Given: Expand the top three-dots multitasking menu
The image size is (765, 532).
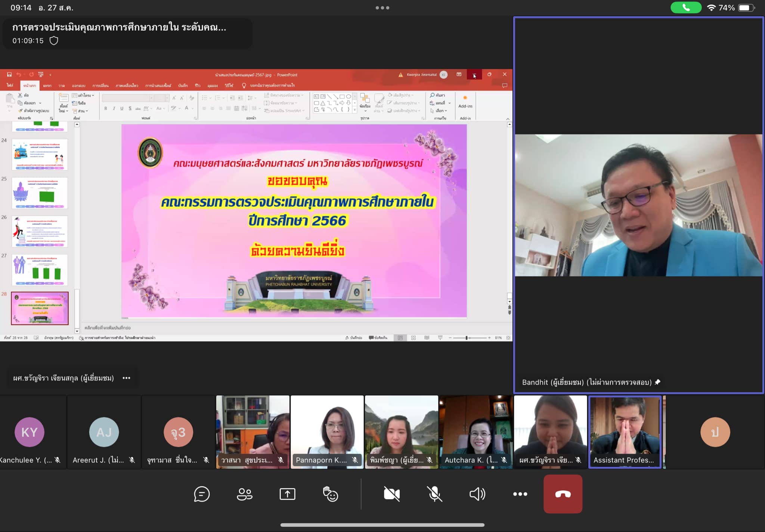Looking at the screenshot, I should click(x=382, y=7).
